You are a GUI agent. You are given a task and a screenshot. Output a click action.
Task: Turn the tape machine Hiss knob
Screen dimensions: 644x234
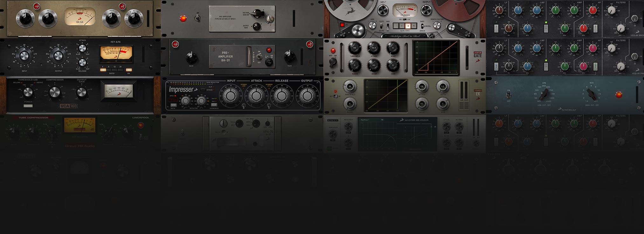pyautogui.click(x=372, y=26)
